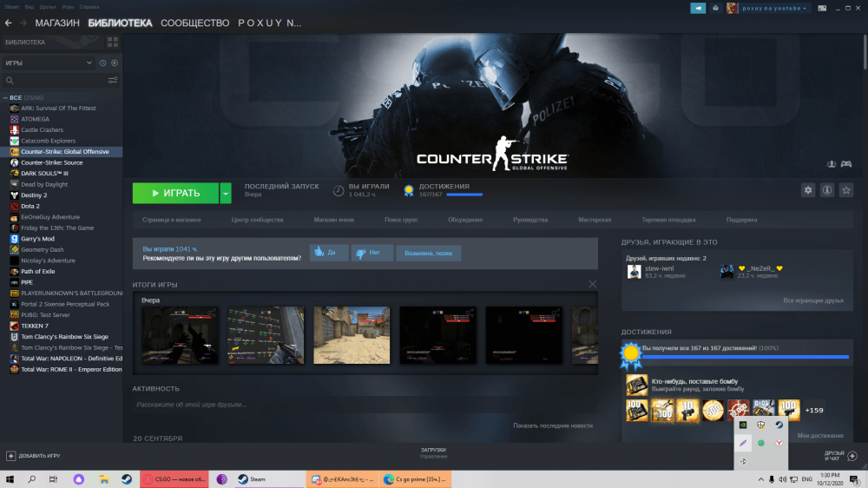
Task: Open ЗАГРУЗКИ downloads manager
Action: click(433, 452)
